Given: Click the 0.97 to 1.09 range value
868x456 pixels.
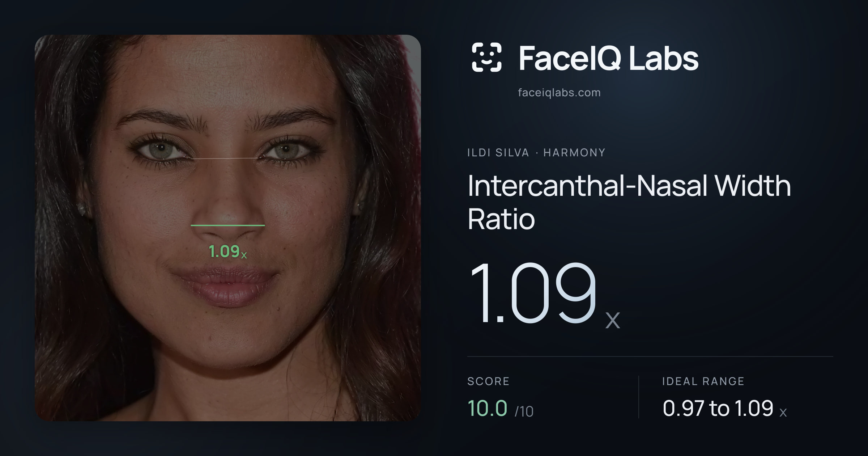Looking at the screenshot, I should point(725,409).
